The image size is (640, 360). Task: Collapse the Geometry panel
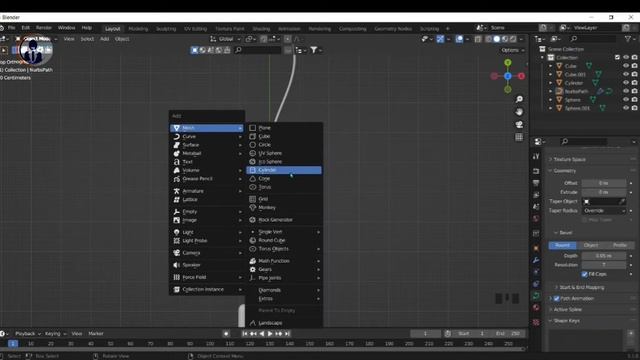point(565,171)
